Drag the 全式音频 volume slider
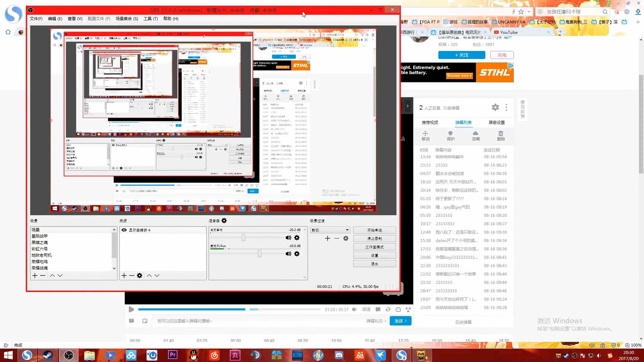 (x=244, y=238)
